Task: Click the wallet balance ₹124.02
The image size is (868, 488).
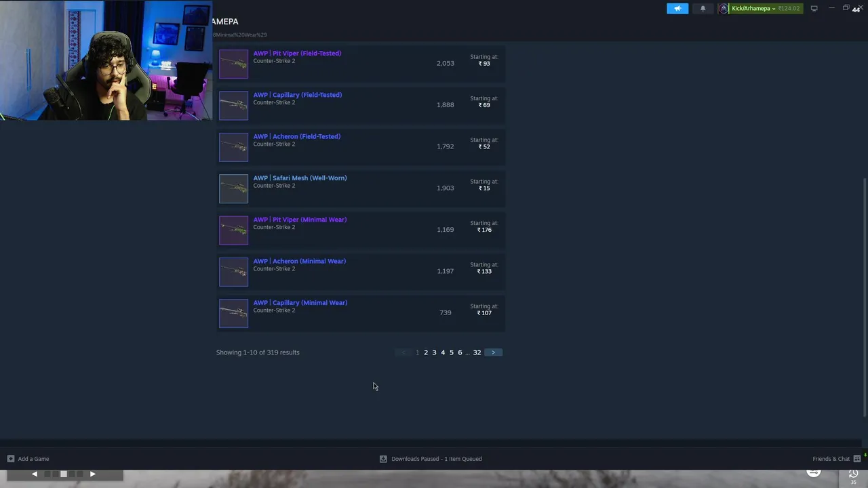Action: [789, 8]
